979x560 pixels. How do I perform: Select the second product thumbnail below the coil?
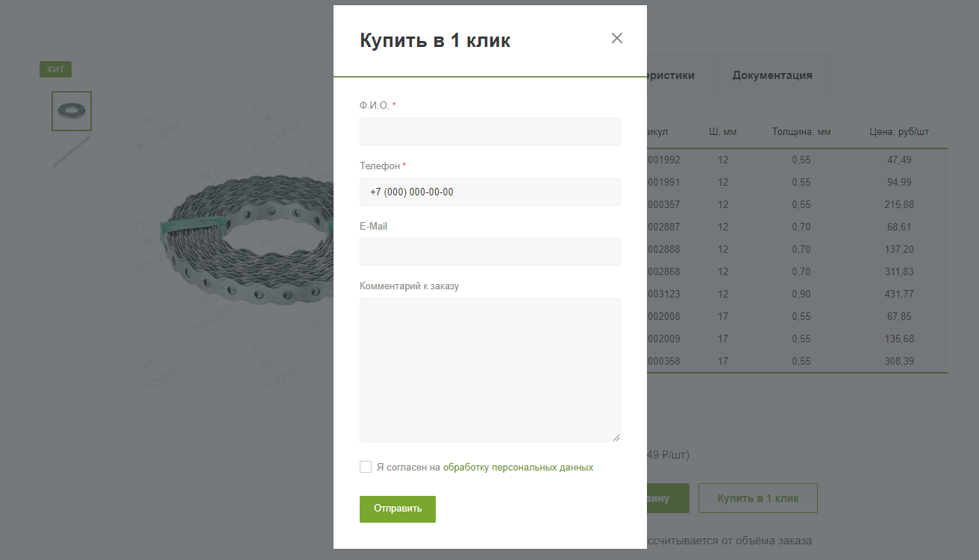(x=72, y=151)
